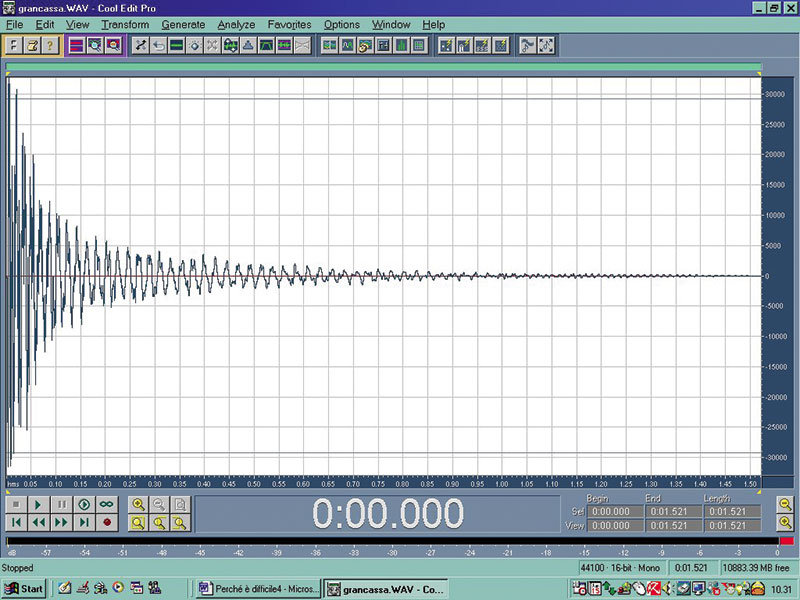
Task: Click the green sine wave toolbar icon
Action: pyautogui.click(x=347, y=46)
